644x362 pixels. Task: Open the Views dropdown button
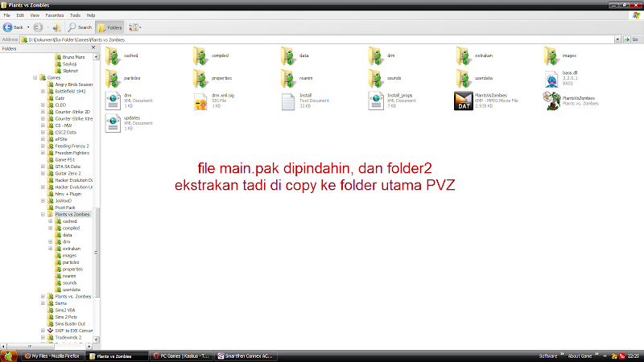(x=134, y=27)
